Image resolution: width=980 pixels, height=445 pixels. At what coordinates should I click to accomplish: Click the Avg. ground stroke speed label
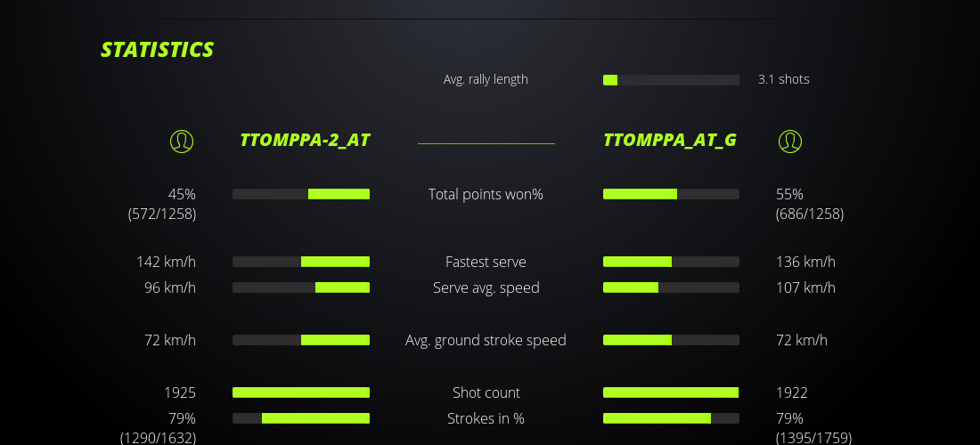click(x=486, y=340)
